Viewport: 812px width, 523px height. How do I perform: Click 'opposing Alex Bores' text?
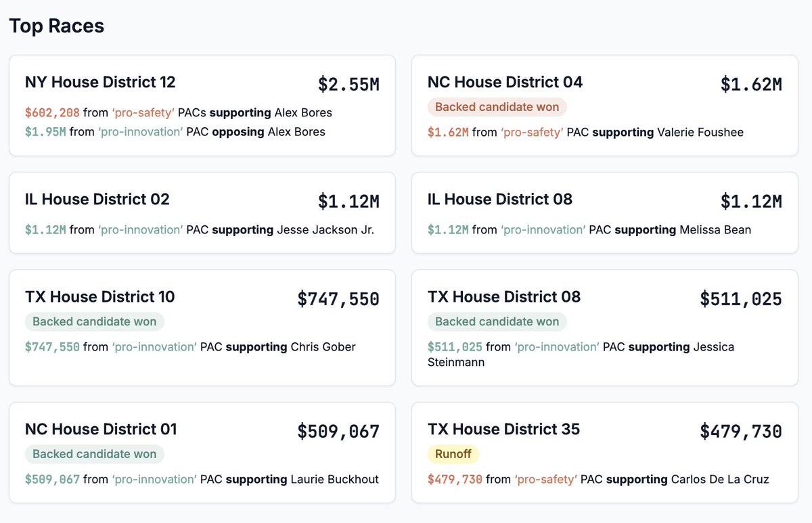click(x=269, y=132)
